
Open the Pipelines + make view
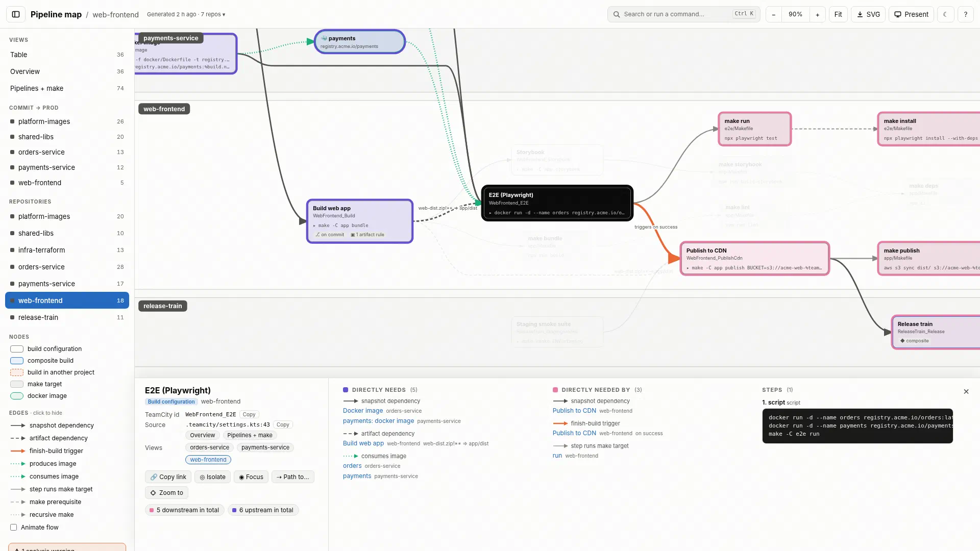tap(67, 88)
